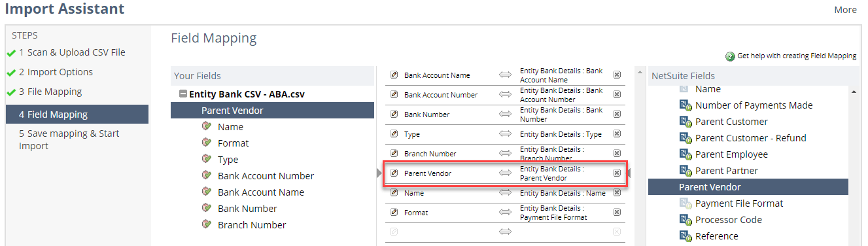
Task: Select highlighted Parent Vendor NetSuite field
Action: [x=748, y=187]
